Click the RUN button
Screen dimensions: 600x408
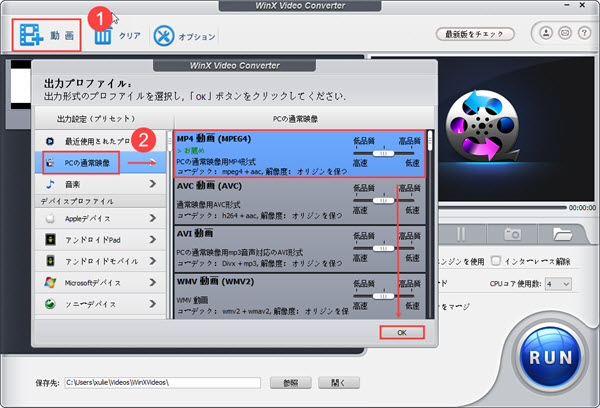551,358
